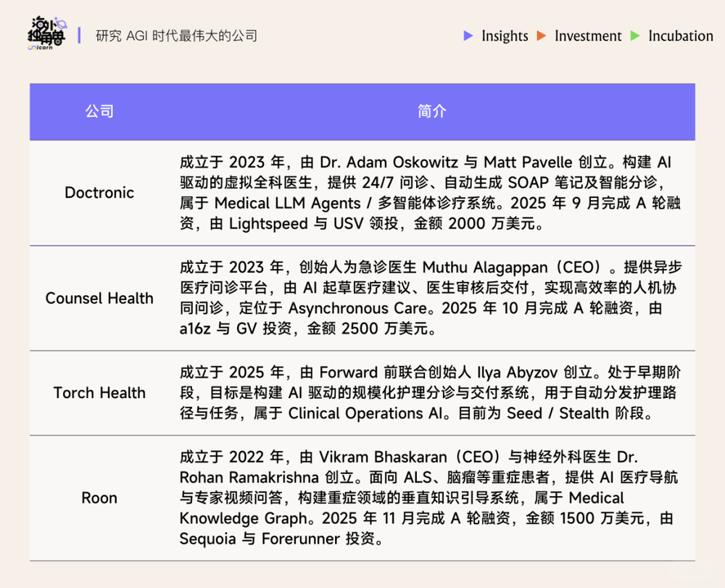Collapse the Roon description row

pos(432,498)
